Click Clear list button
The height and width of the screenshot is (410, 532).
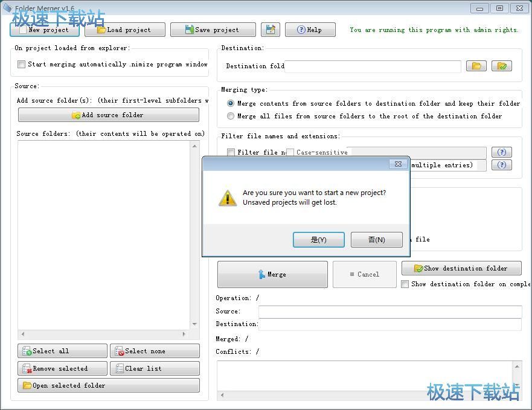click(155, 368)
